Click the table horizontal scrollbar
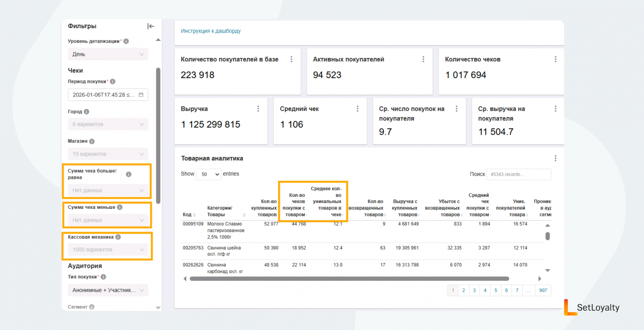The image size is (644, 330). coord(349,278)
